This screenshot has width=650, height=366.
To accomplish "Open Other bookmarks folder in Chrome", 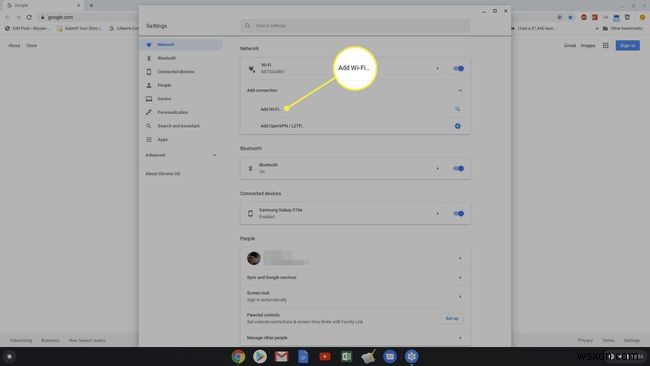I will point(623,29).
